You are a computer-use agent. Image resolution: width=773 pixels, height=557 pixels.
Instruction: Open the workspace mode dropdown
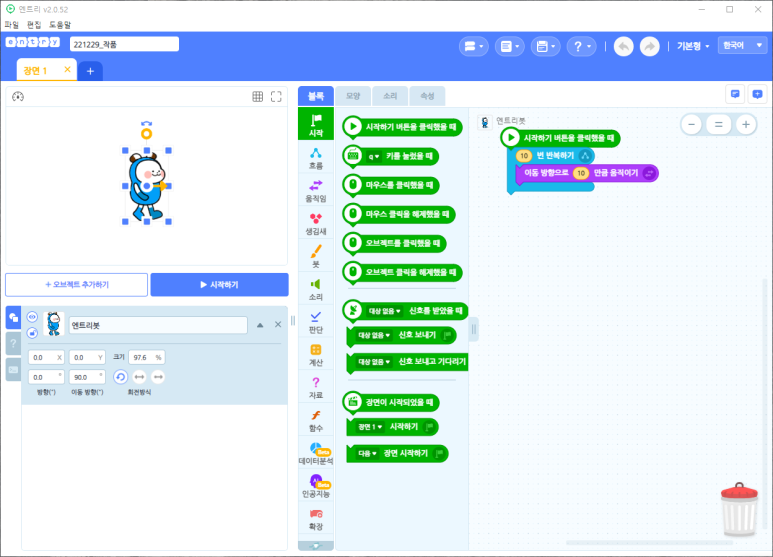(510, 46)
